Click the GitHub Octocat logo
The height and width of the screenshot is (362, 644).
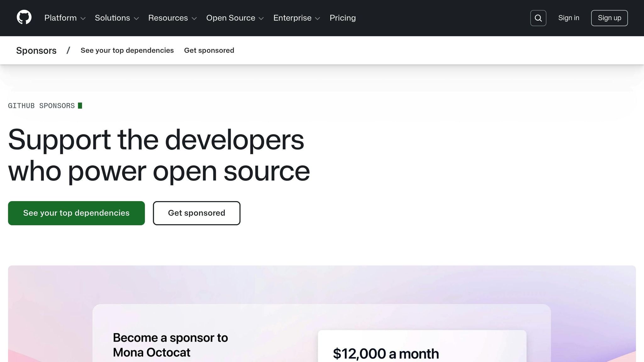[x=24, y=18]
